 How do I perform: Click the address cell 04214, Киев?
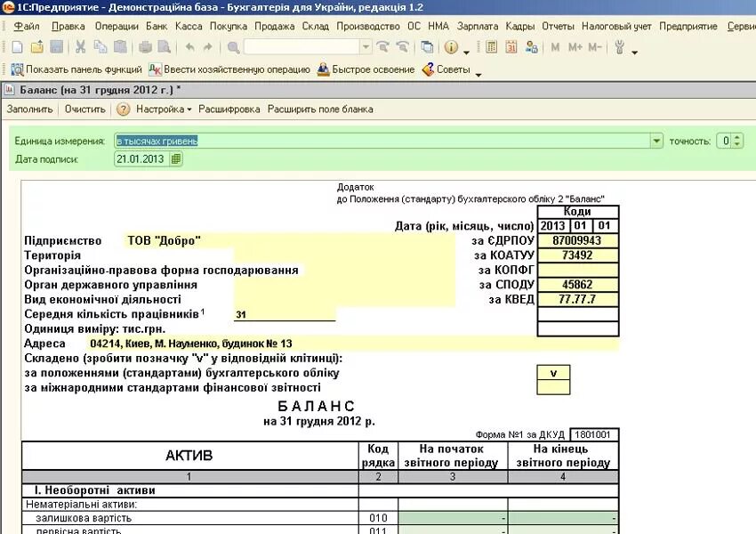(x=353, y=344)
